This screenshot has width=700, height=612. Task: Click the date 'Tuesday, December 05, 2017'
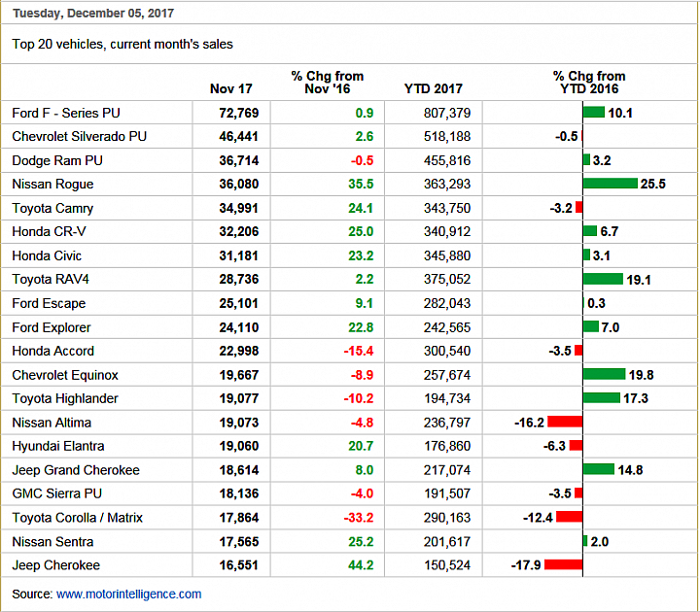click(x=93, y=13)
